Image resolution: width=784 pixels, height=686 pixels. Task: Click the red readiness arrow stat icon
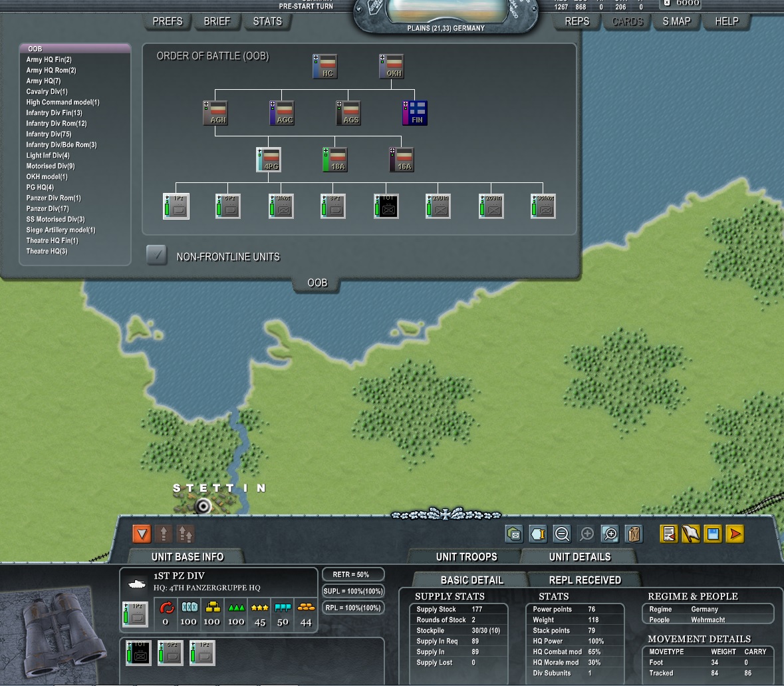[166, 607]
